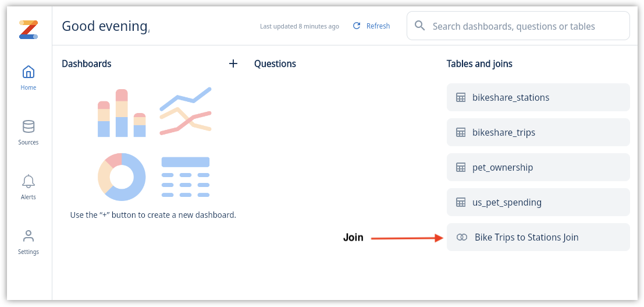The image size is (644, 307).
Task: Click the plus icon to add dashboard
Action: 233,63
